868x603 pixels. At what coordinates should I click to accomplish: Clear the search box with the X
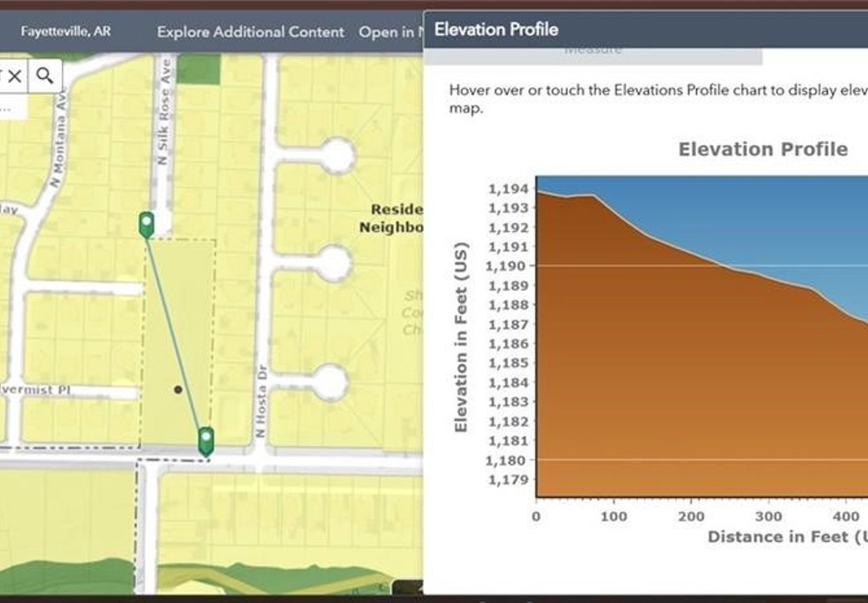[x=15, y=75]
